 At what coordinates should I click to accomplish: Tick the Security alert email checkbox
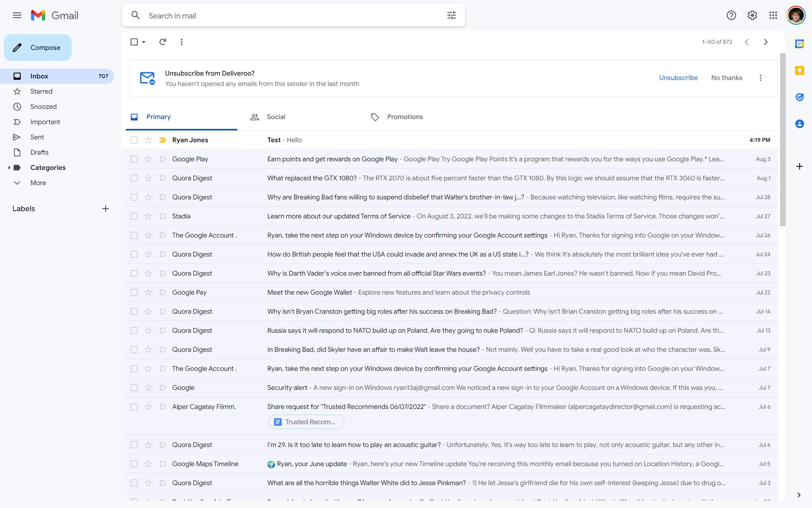coord(134,388)
